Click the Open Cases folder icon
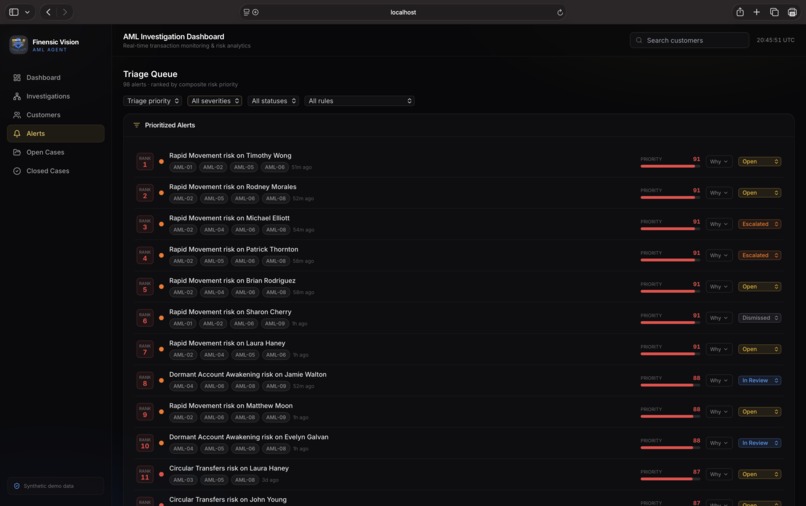This screenshot has height=506, width=806. click(17, 152)
